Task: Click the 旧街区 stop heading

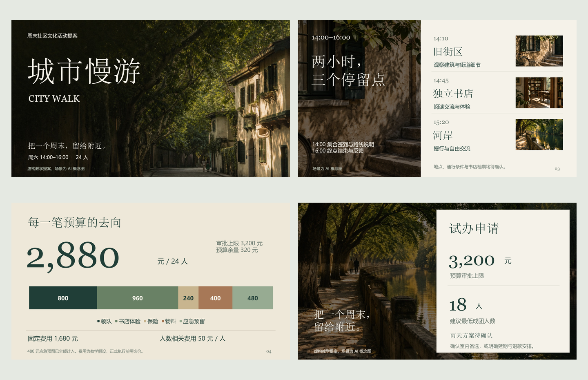Action: 448,52
